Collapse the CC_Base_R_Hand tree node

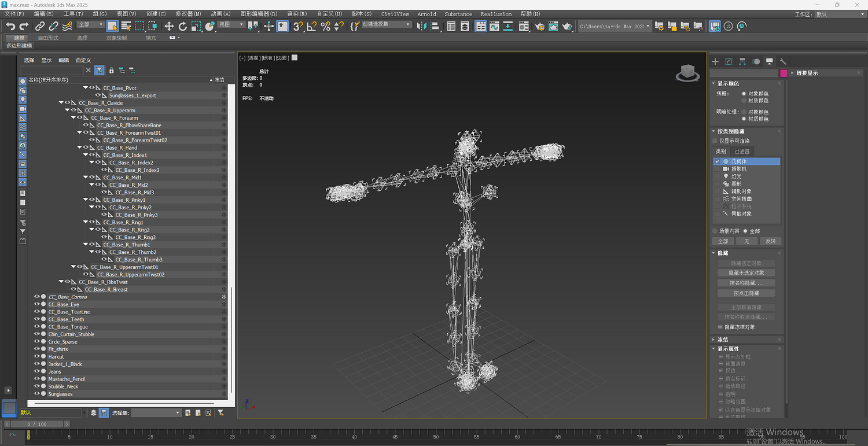(x=79, y=148)
